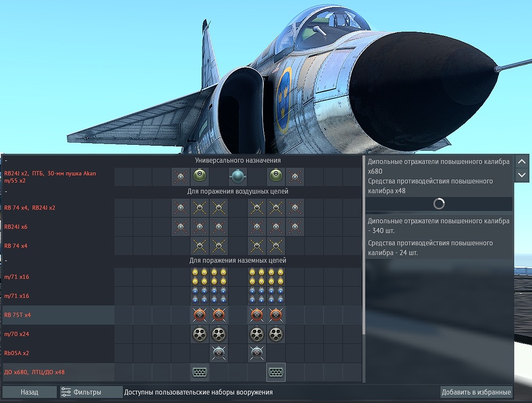Click the leftmost yellow missile in the RB 74 x4 row
This screenshot has height=403, width=532.
[x=199, y=246]
